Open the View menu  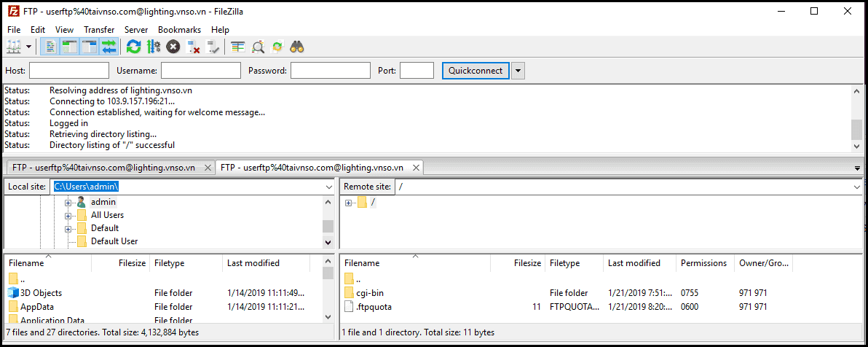coord(64,30)
